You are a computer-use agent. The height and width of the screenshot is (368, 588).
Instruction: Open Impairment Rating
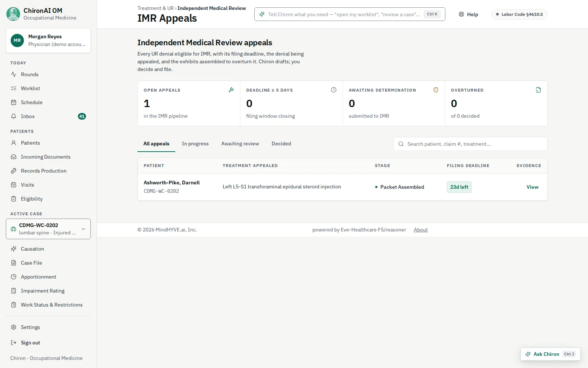48,291
